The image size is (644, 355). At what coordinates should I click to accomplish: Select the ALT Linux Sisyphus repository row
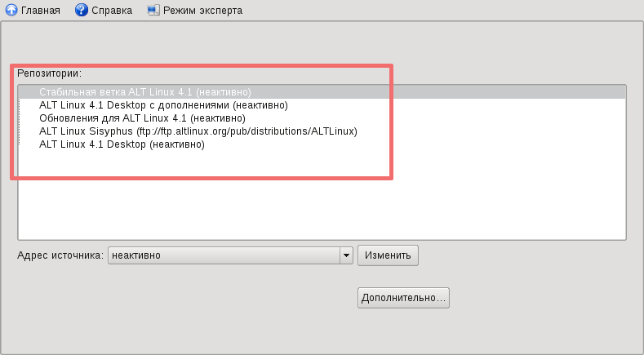(322, 131)
